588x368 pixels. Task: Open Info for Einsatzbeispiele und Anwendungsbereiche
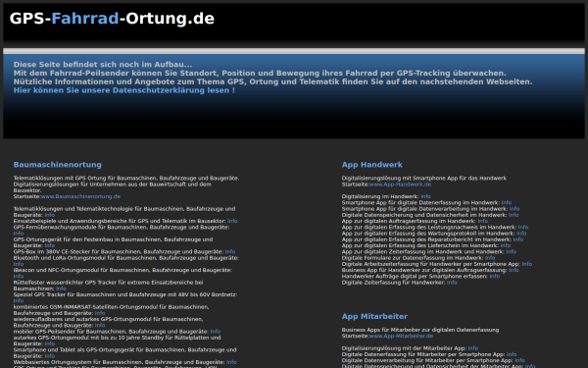(x=232, y=221)
